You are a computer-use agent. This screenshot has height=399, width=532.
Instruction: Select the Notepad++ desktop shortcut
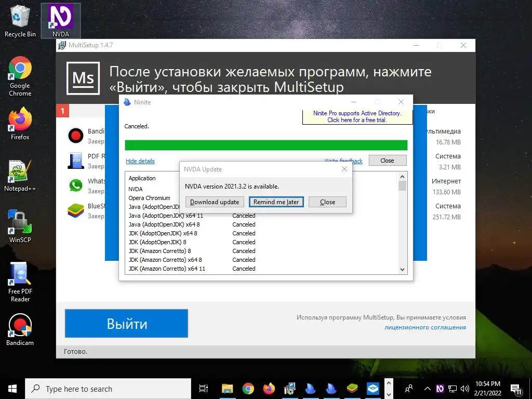coord(20,176)
